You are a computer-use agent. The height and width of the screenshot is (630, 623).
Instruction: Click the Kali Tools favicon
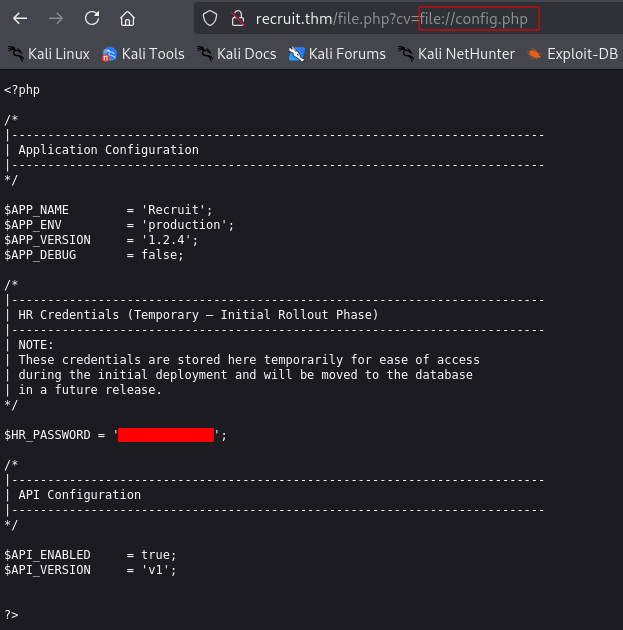109,54
